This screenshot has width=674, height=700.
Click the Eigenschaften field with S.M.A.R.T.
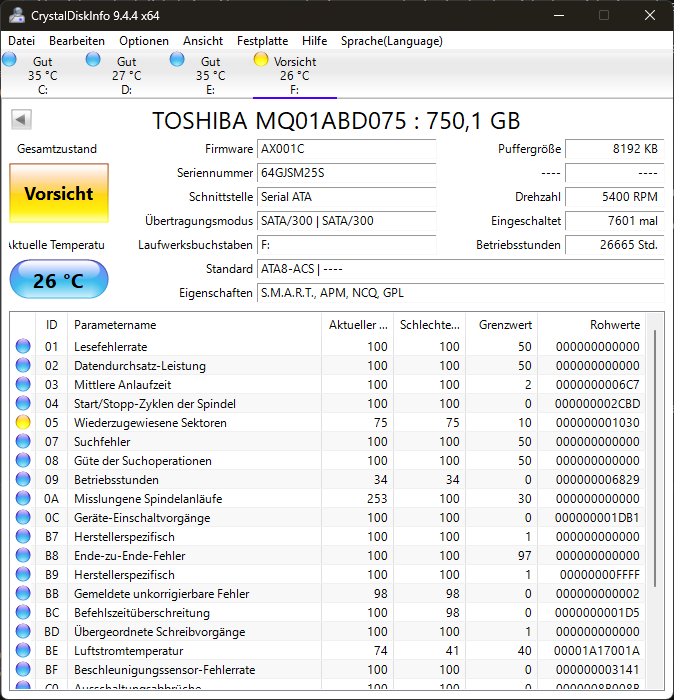click(461, 293)
